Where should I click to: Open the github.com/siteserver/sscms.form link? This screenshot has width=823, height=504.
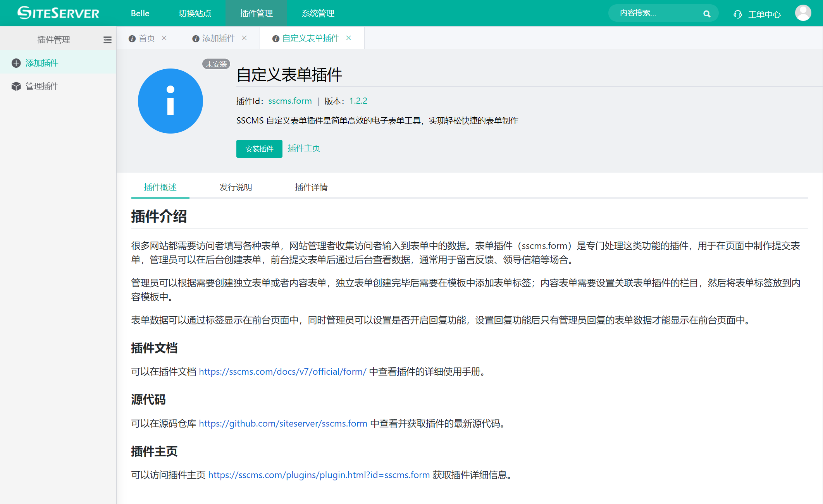click(x=283, y=423)
